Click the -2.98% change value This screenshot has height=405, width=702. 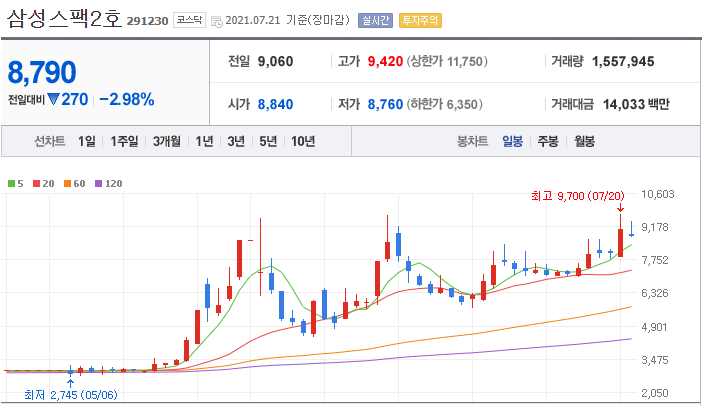[127, 99]
